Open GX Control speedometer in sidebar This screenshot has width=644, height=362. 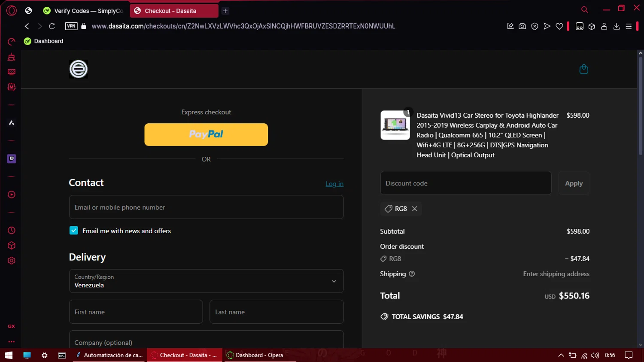12,42
